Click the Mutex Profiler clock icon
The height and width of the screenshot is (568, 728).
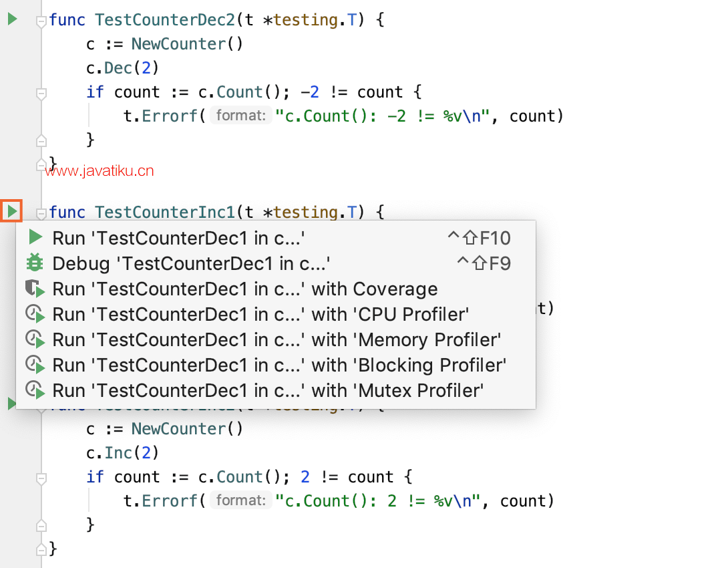(35, 391)
